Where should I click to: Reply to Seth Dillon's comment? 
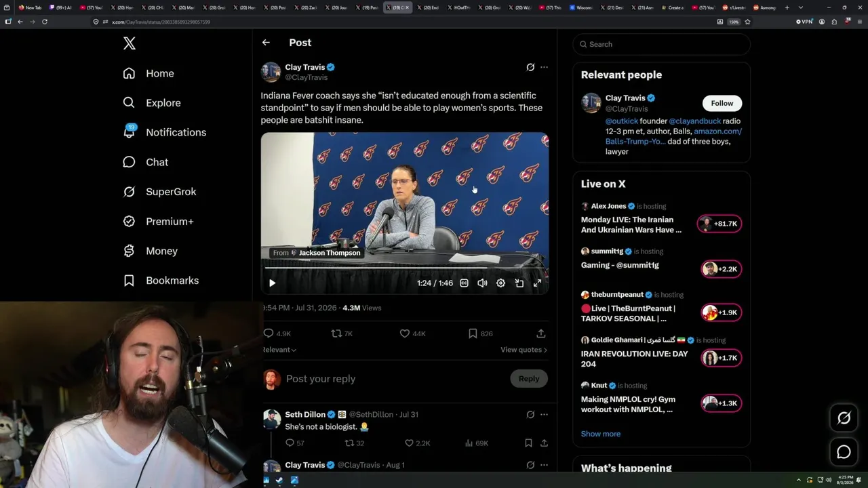click(x=294, y=443)
